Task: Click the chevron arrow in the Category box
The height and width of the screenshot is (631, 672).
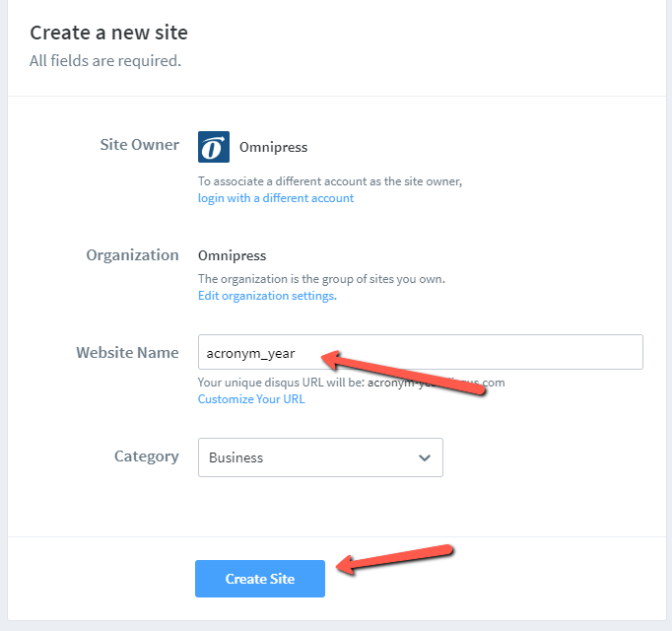Action: [425, 457]
